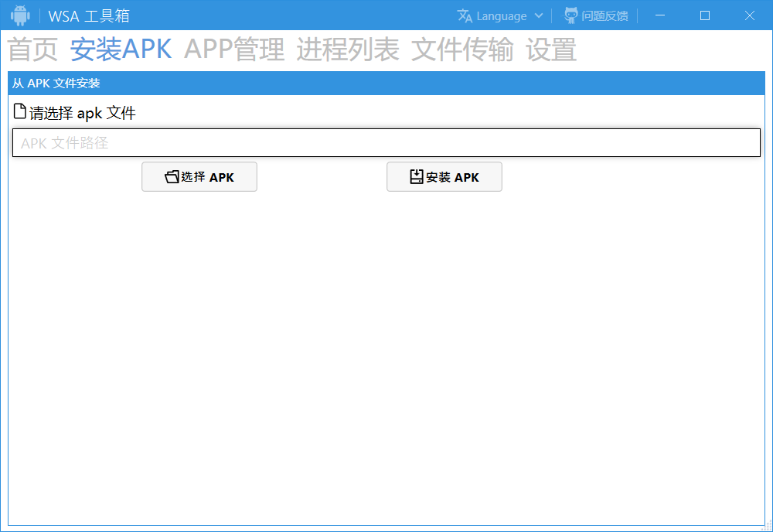Open the Language dropdown menu
The height and width of the screenshot is (532, 773).
(x=500, y=15)
